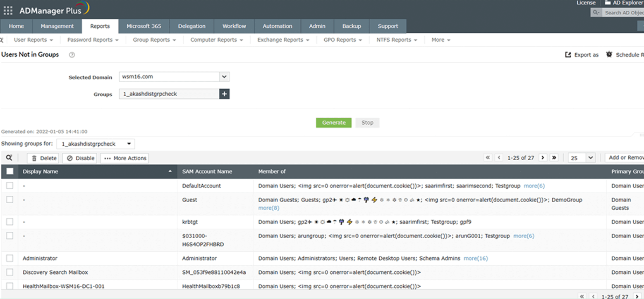Go to previous page of results
The image size is (644, 299).
pos(499,158)
